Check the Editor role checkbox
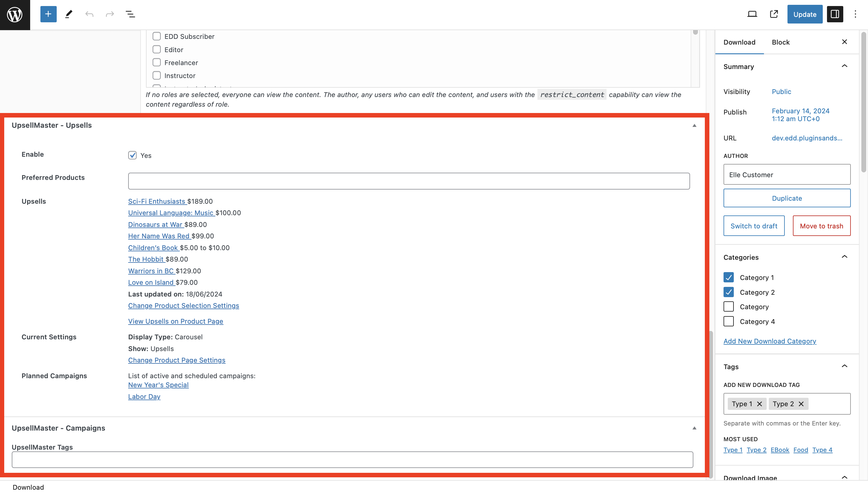 (x=157, y=49)
